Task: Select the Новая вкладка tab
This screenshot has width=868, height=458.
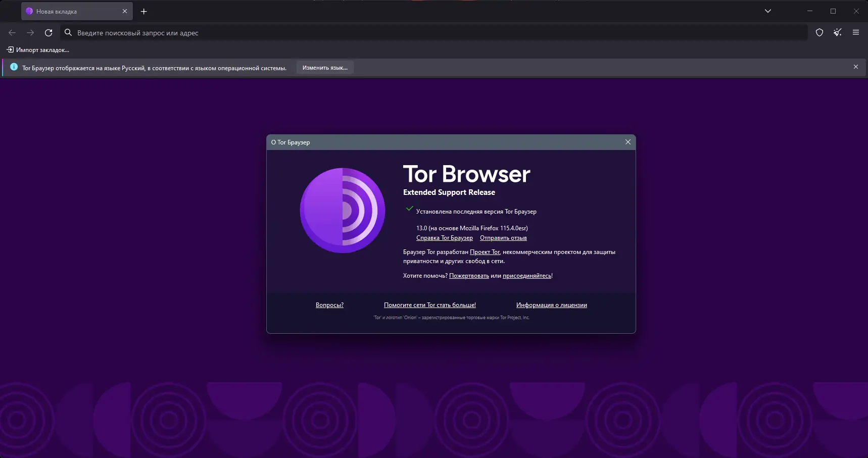Action: point(77,11)
